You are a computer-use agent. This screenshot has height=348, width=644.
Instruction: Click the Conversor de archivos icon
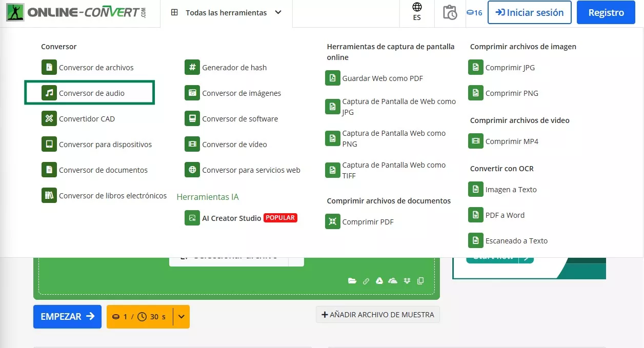tap(49, 67)
